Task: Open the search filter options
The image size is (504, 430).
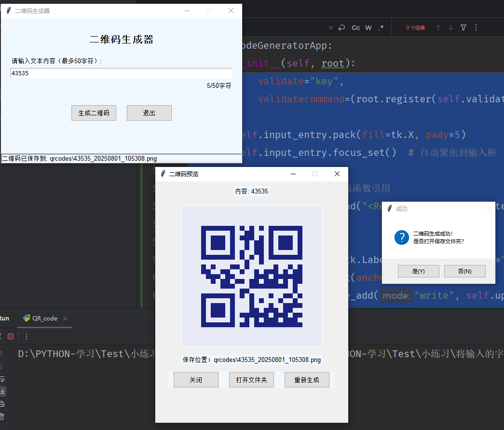Action: 463,28
